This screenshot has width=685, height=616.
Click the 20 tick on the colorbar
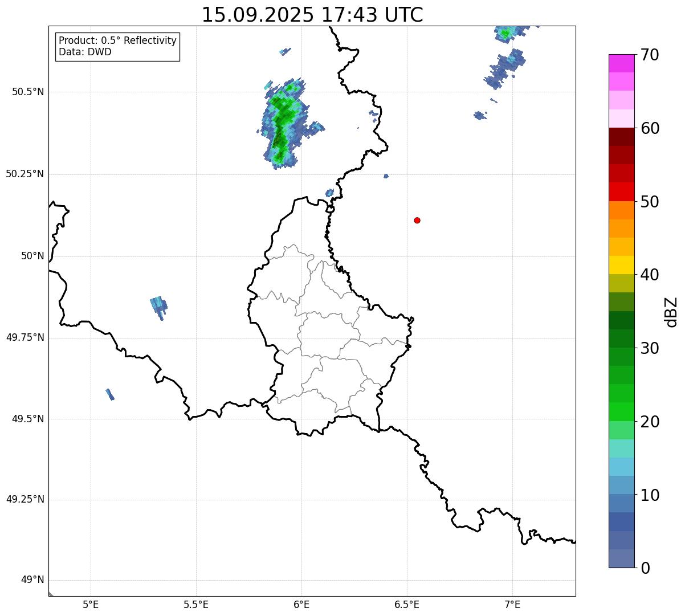point(650,422)
